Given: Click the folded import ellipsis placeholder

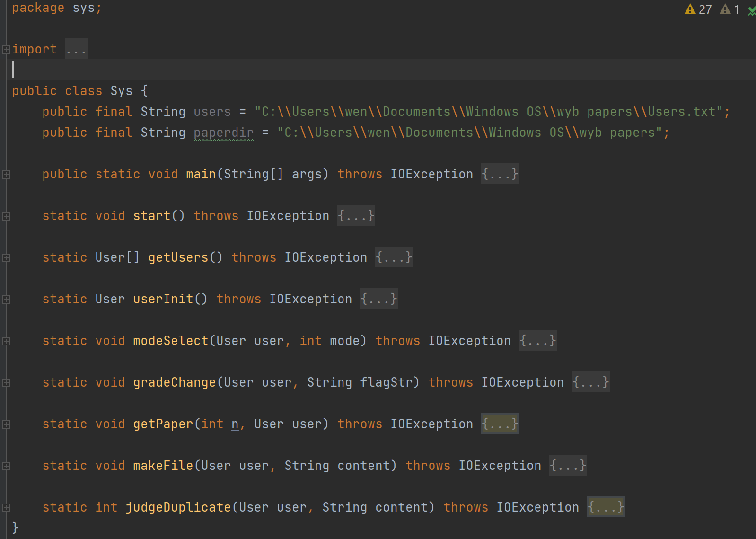Looking at the screenshot, I should 76,49.
